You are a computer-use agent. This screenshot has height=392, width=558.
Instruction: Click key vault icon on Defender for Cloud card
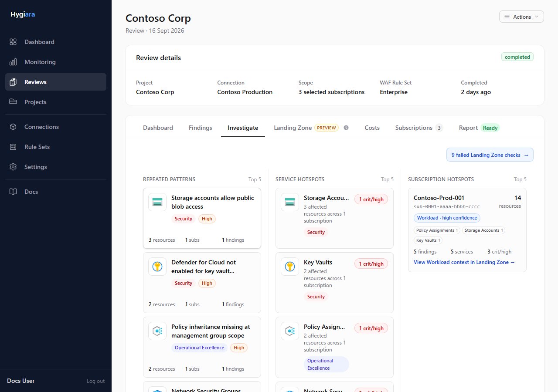point(157,267)
